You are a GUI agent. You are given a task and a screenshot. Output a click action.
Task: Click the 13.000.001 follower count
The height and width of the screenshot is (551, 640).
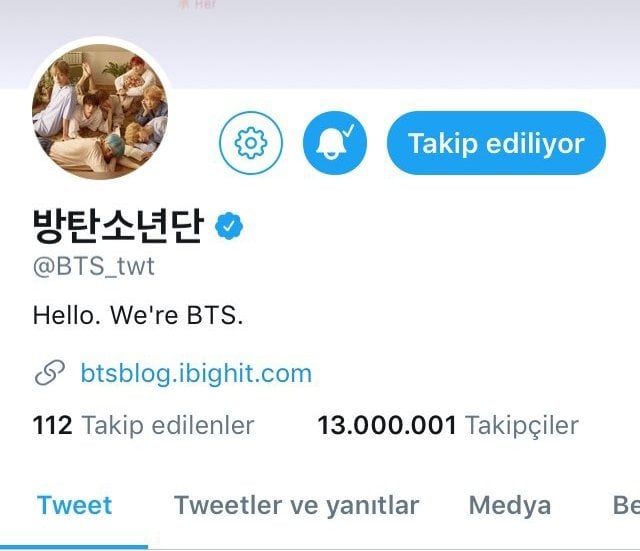click(387, 425)
